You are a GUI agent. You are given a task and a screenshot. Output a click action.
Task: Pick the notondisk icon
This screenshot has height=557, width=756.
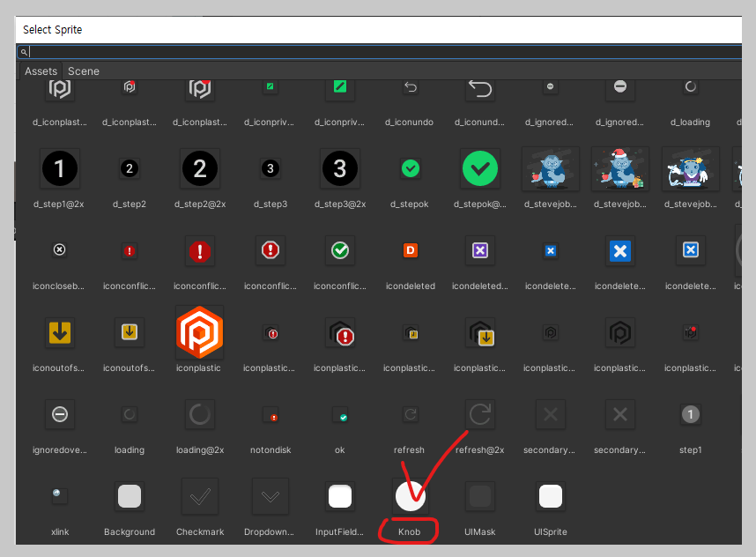pyautogui.click(x=271, y=415)
